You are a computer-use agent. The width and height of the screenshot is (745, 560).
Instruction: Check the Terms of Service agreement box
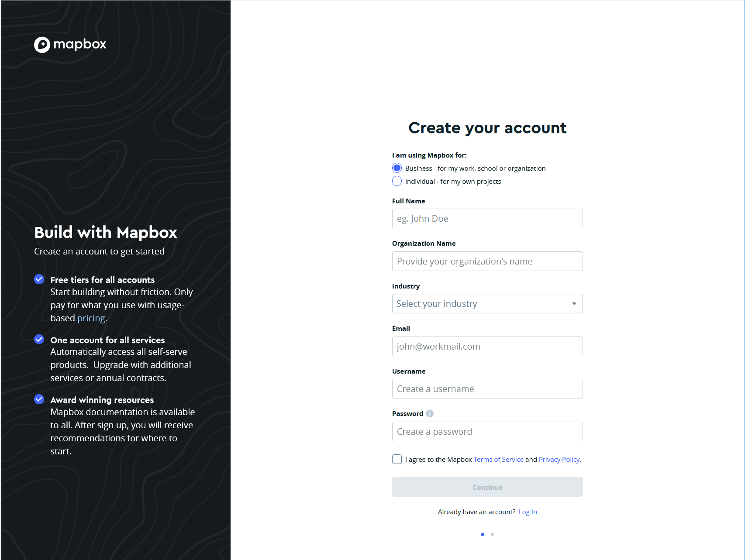click(397, 459)
